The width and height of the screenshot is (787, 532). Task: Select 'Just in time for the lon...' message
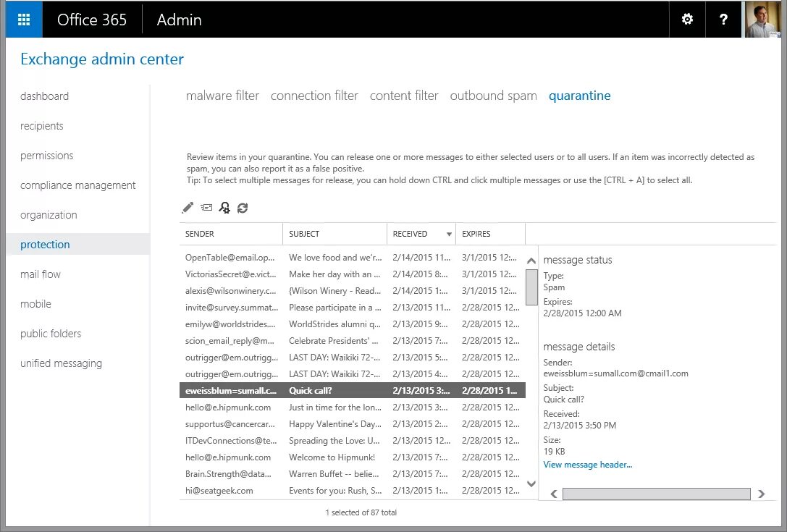click(x=353, y=407)
